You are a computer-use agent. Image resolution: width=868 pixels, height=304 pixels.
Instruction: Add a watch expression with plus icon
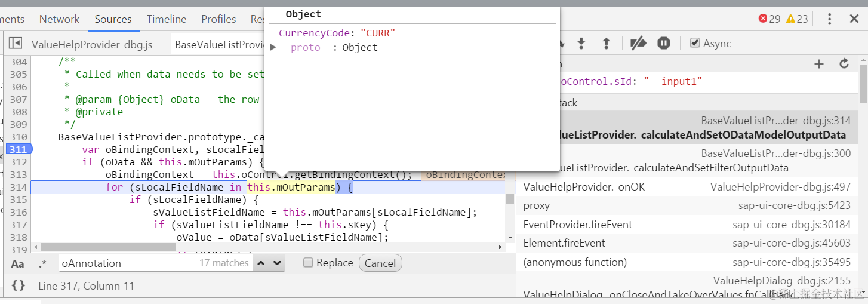pyautogui.click(x=819, y=64)
